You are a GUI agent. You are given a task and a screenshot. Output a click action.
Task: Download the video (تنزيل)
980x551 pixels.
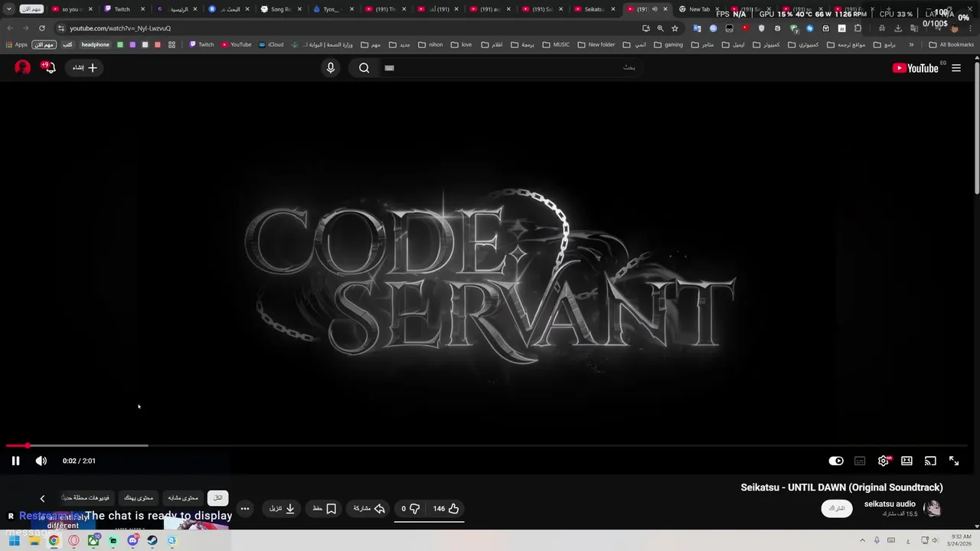(282, 508)
